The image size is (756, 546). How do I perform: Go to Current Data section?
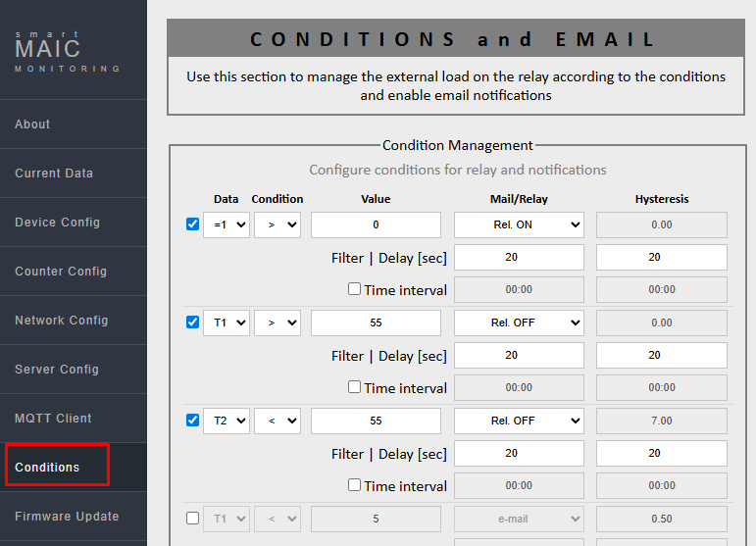click(54, 174)
